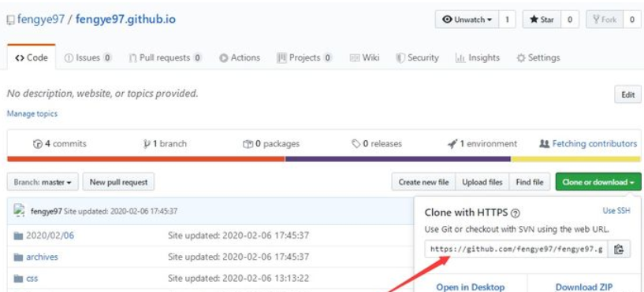644x292 pixels.
Task: Fork this repository
Action: click(x=605, y=19)
